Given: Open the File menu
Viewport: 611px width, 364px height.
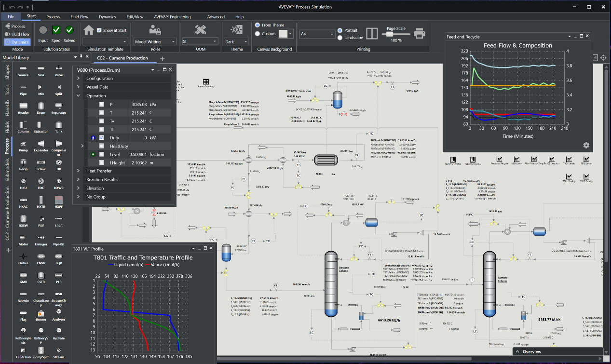Looking at the screenshot, I should (11, 17).
